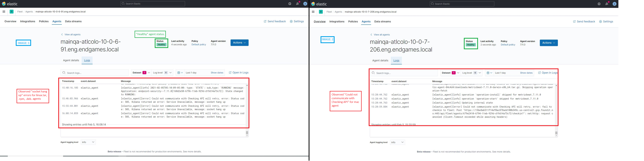The image size is (644, 161).
Task: Open the help globe icon in the header
Action: 289,4
